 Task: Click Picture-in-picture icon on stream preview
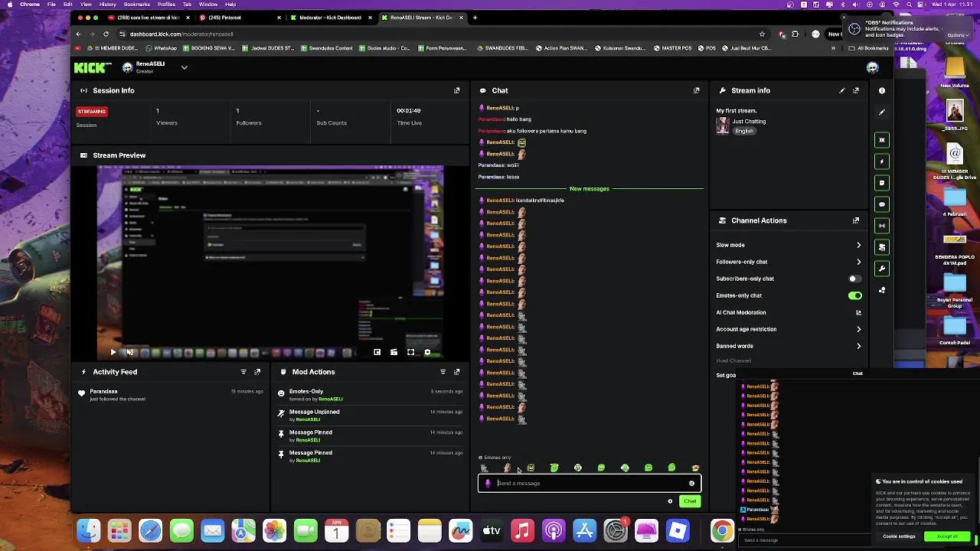click(377, 352)
